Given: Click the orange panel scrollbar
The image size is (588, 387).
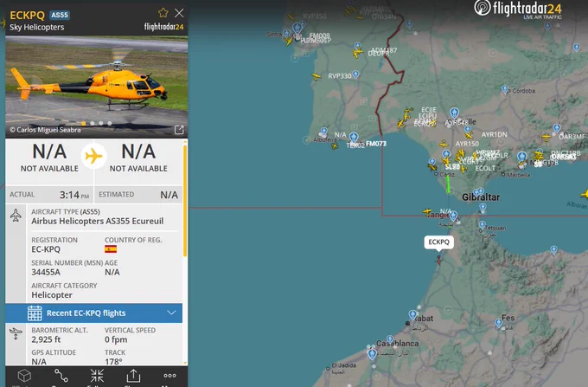Looking at the screenshot, I should pos(185,201).
